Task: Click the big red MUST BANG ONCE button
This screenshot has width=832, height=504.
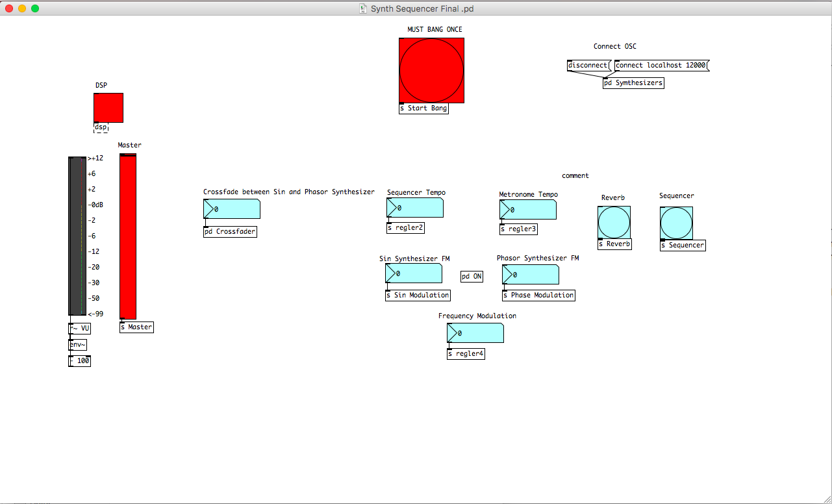Action: (431, 70)
